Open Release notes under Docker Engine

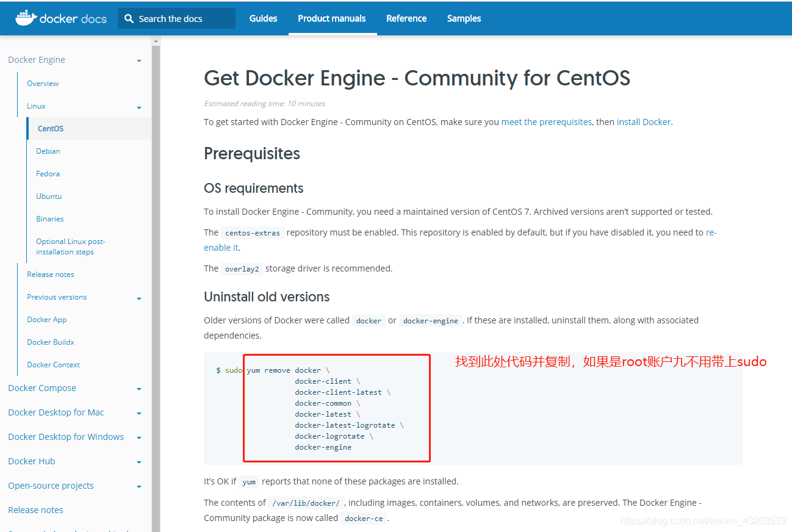point(51,275)
